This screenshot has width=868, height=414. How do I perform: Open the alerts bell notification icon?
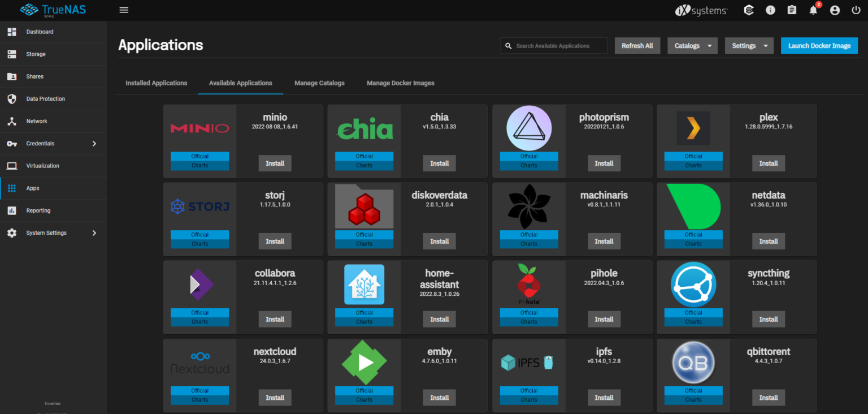[x=813, y=10]
